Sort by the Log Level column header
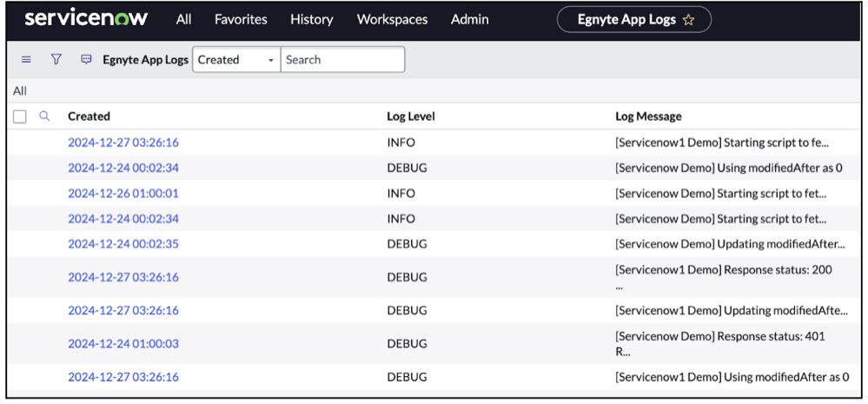The width and height of the screenshot is (868, 404). [411, 116]
